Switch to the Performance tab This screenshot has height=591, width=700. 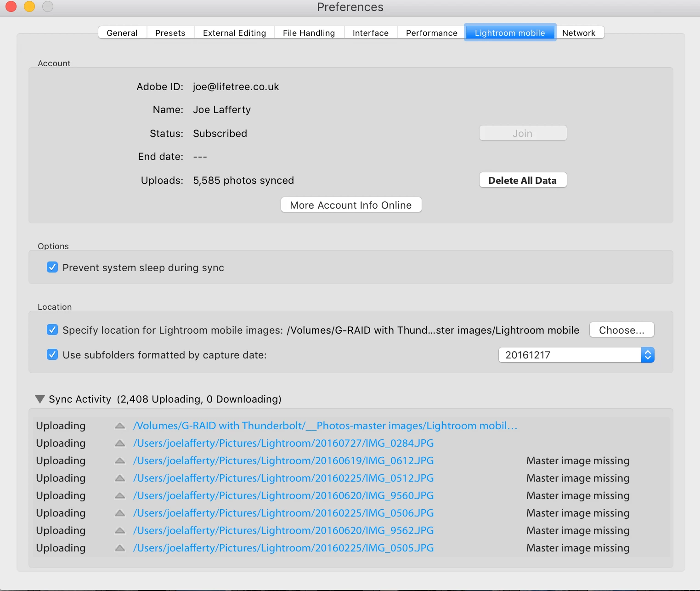click(432, 33)
